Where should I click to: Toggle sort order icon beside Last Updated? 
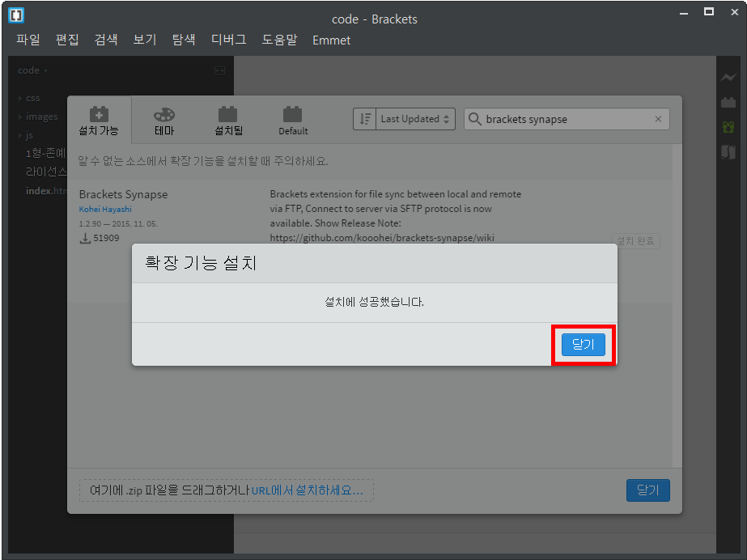coord(365,119)
